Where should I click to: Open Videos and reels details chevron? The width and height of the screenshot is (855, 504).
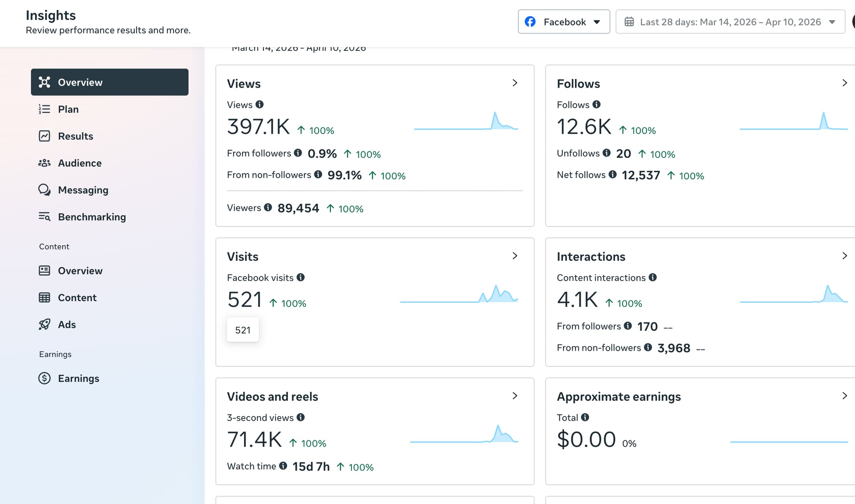515,396
